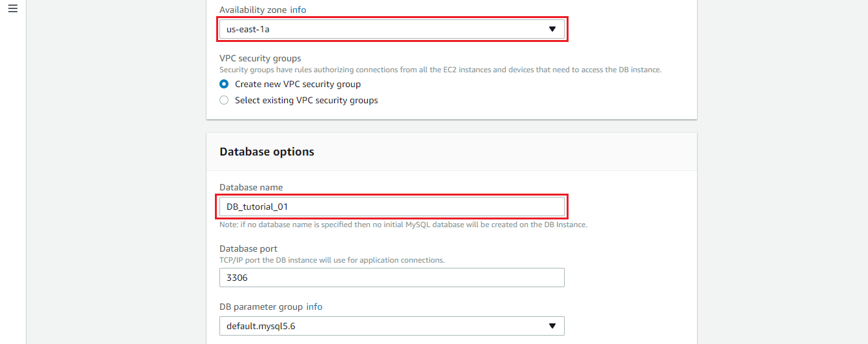868x344 pixels.
Task: Click the DB parameter group dropdown arrow
Action: tap(552, 326)
